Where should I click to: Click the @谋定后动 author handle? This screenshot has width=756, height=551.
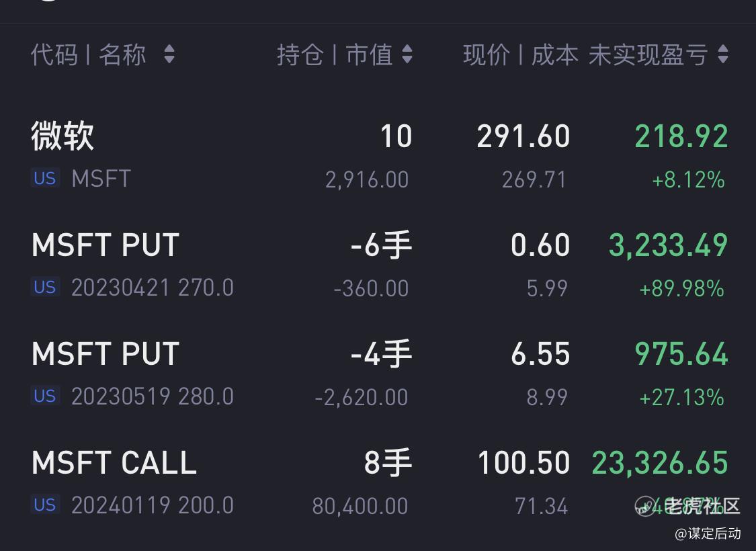(708, 533)
